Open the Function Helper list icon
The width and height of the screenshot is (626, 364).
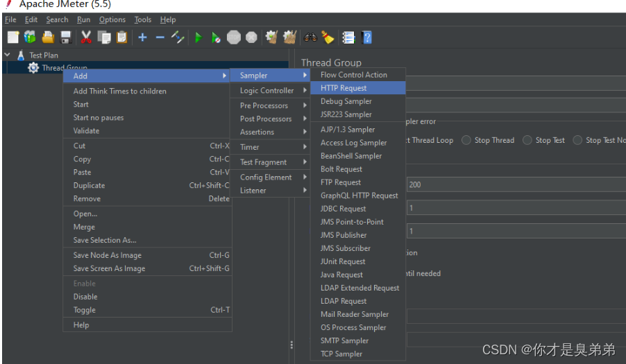click(x=348, y=37)
